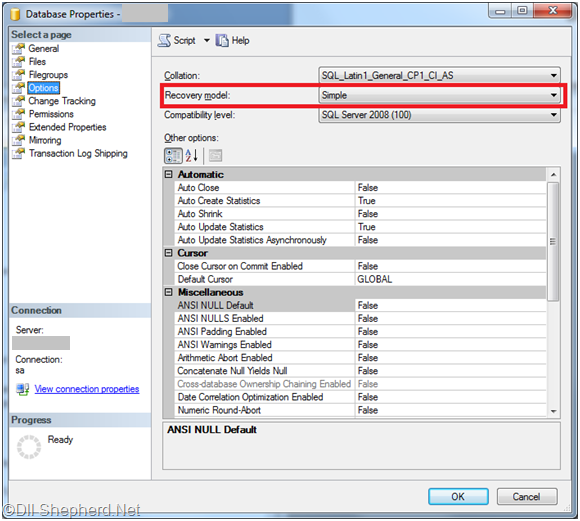Screen dimensions: 580x521
Task: Select the ANSI NULLS Enabled row
Action: click(x=361, y=319)
